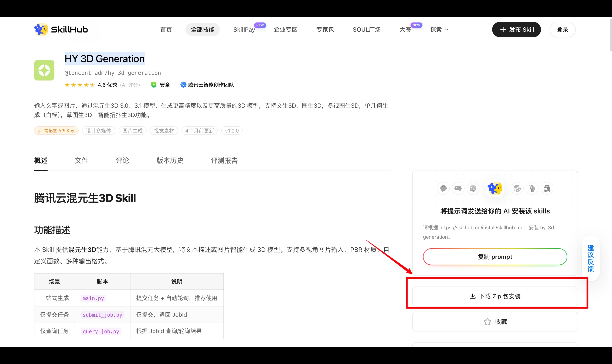Switch to the 评论 tab
The width and height of the screenshot is (612, 364).
[122, 161]
